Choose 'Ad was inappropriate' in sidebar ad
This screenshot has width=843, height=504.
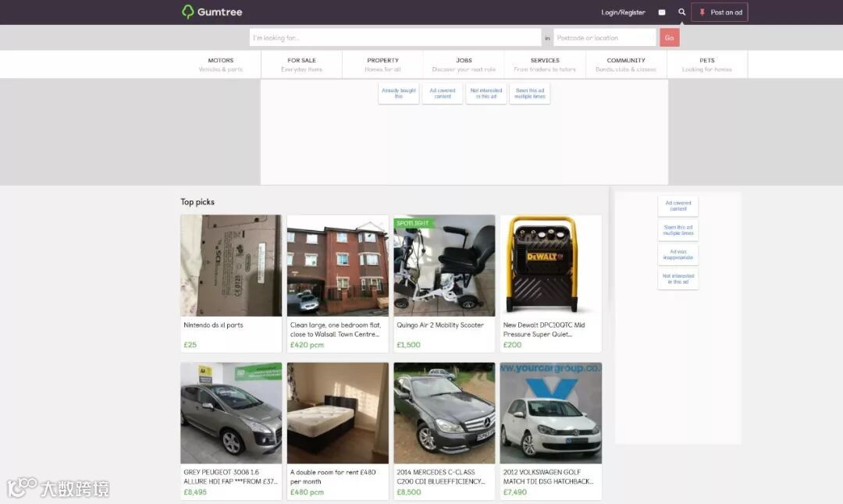678,254
